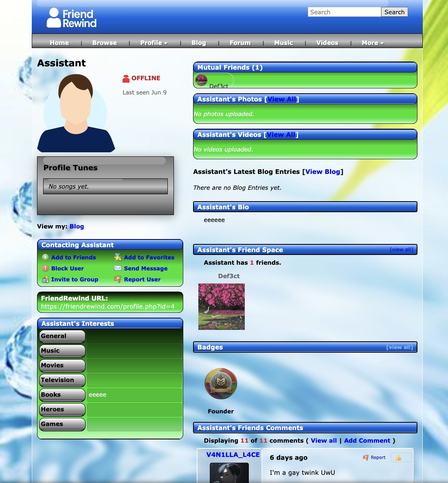Open the Blog nav item
Viewport: 448px width, 483px height.
199,43
